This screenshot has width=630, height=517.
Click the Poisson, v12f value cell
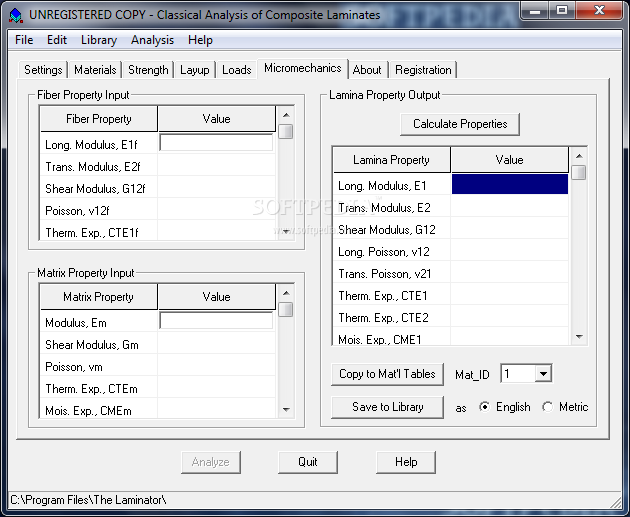click(217, 210)
